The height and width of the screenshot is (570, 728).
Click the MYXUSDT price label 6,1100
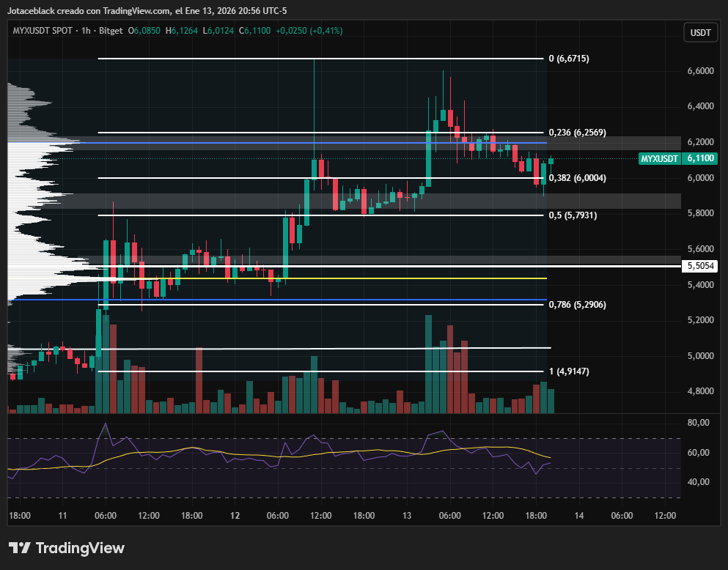[678, 158]
